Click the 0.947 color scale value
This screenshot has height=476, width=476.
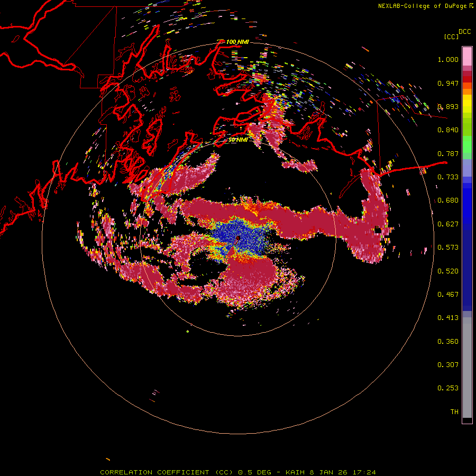(448, 83)
